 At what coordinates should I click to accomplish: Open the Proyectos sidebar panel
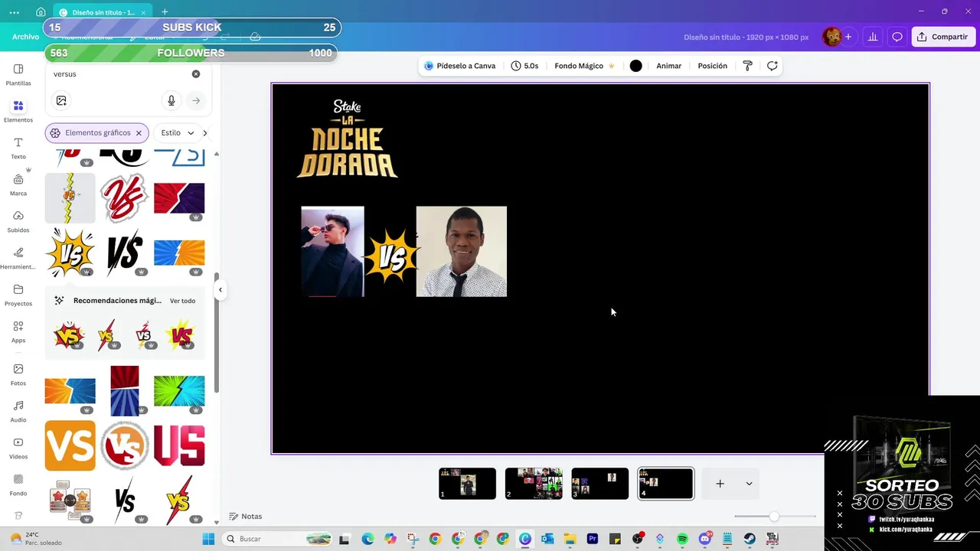point(18,295)
